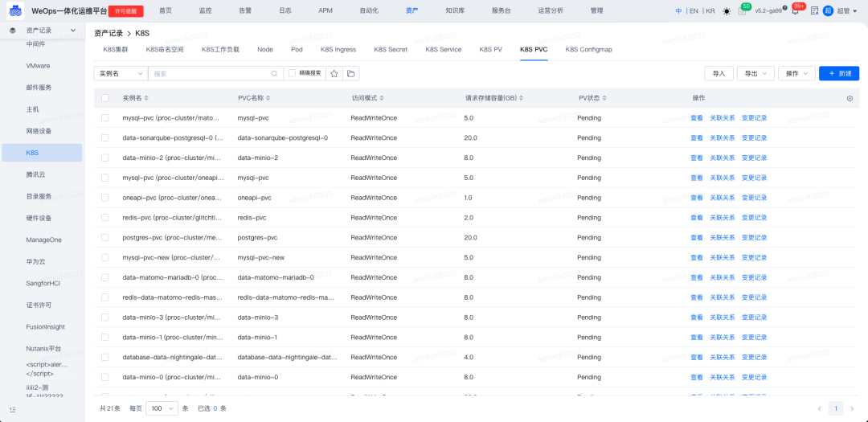Switch to K8S命名空间 tab

coord(165,50)
